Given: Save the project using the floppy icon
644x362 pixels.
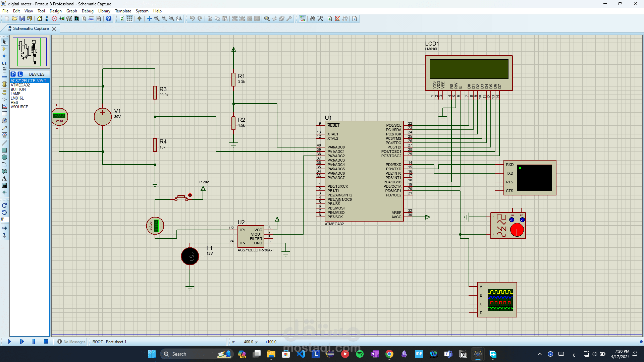Looking at the screenshot, I should click(22, 18).
